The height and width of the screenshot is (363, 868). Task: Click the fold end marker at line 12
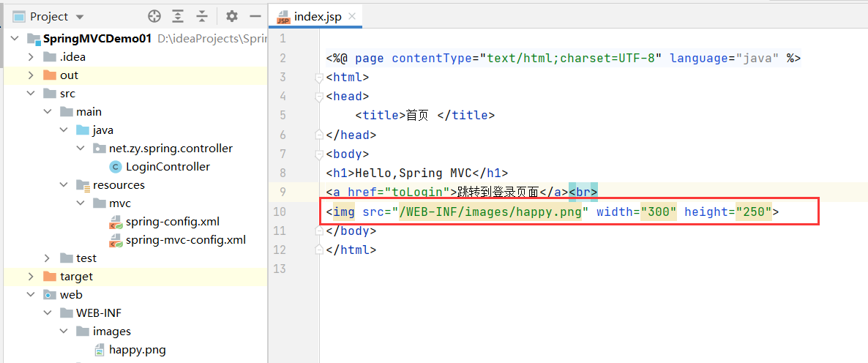(x=318, y=250)
